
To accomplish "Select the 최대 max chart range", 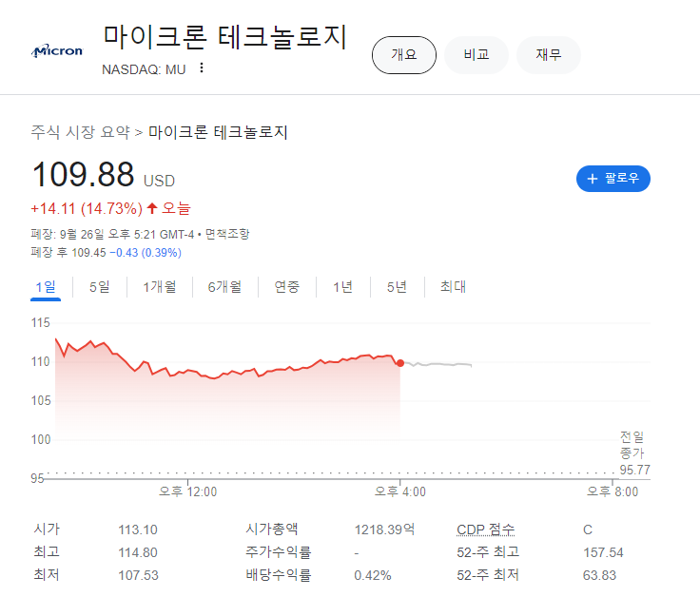I will tap(453, 287).
